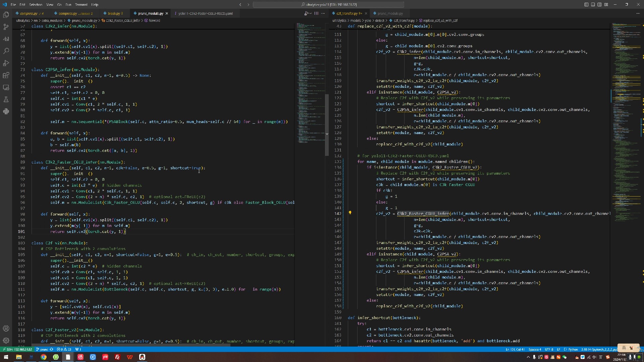The image size is (644, 362).
Task: Open Python interpreter selector in status bar
Action: pos(599,349)
